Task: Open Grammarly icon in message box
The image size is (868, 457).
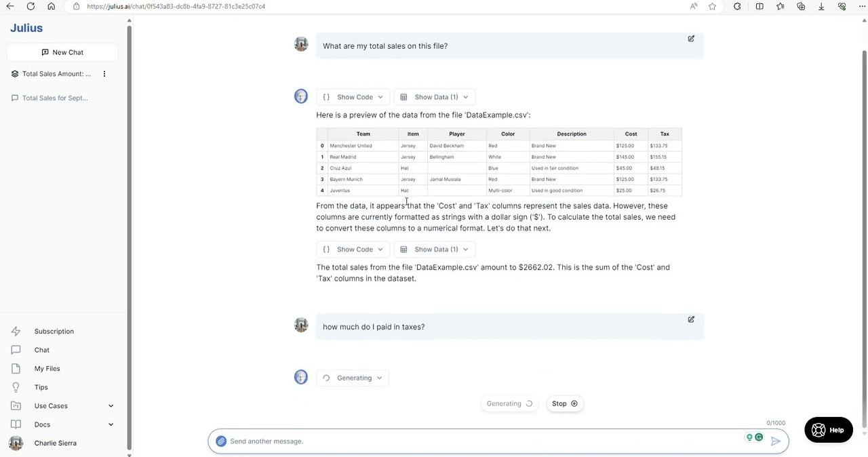Action: point(759,437)
